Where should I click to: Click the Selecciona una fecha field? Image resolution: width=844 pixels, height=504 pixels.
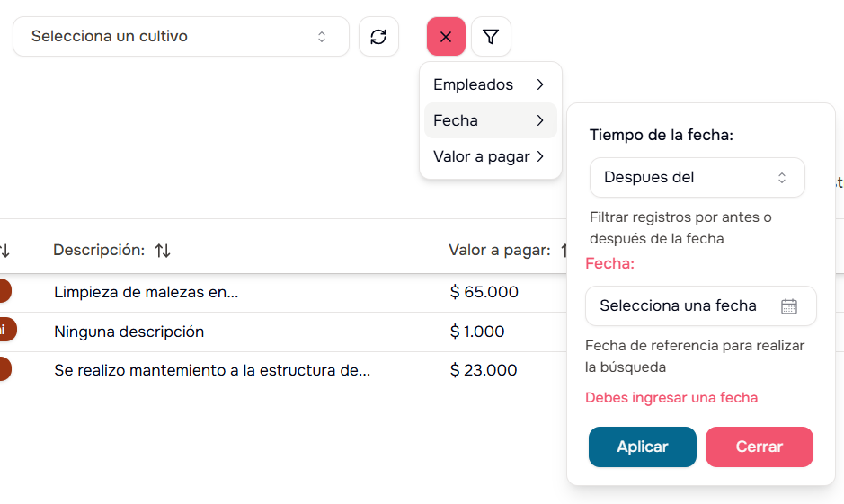[679, 306]
